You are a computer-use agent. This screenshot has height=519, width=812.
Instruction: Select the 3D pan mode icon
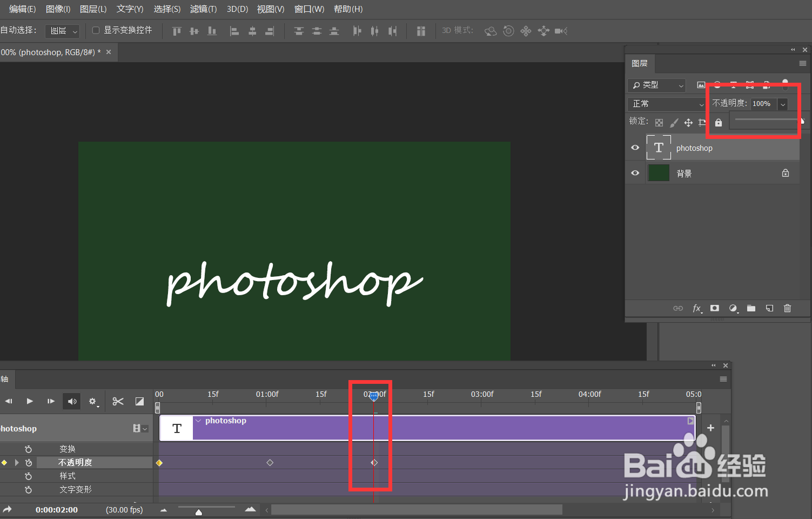(526, 31)
